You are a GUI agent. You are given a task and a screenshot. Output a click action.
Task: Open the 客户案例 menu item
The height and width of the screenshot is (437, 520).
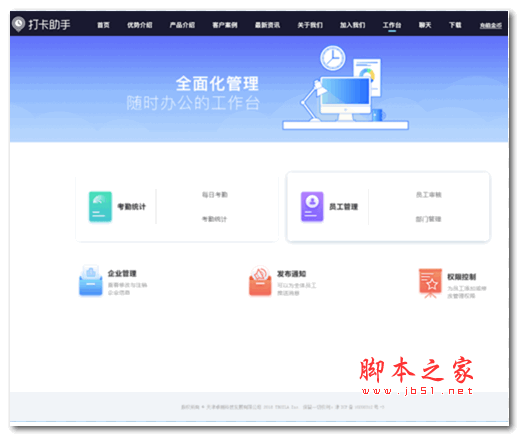pyautogui.click(x=225, y=25)
